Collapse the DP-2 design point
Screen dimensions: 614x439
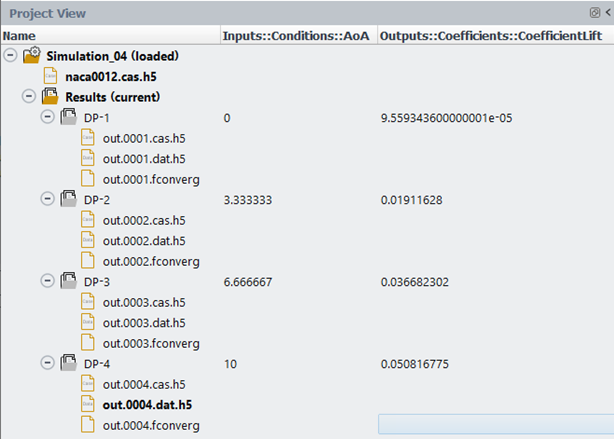coord(47,199)
